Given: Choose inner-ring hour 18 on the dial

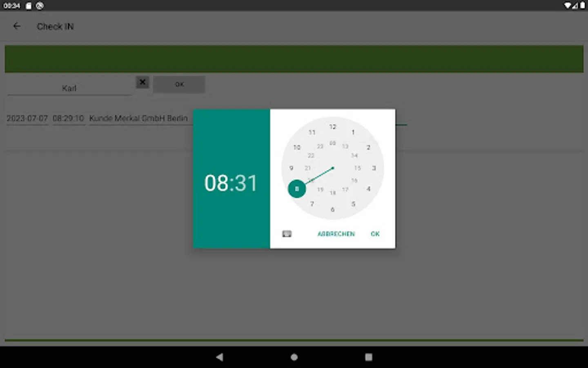Looking at the screenshot, I should pyautogui.click(x=333, y=193).
